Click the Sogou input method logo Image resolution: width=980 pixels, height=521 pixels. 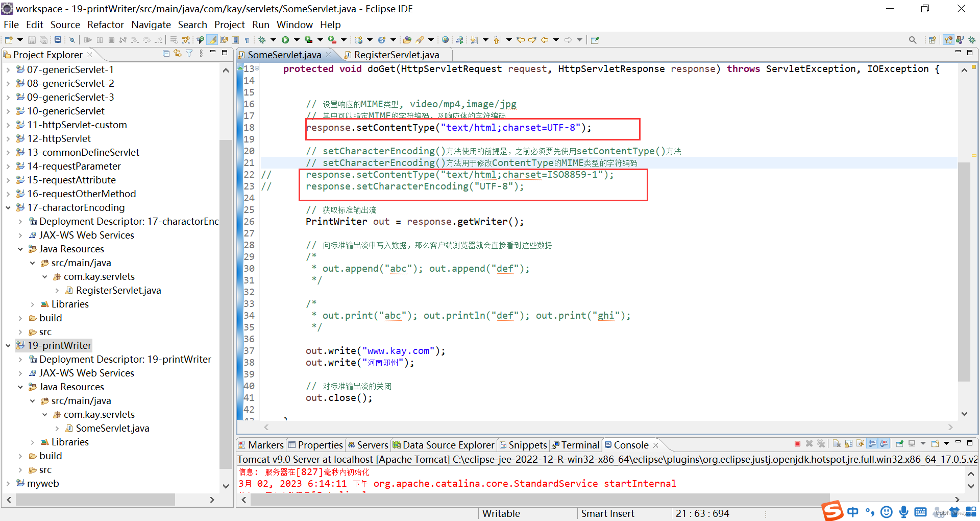click(x=832, y=511)
